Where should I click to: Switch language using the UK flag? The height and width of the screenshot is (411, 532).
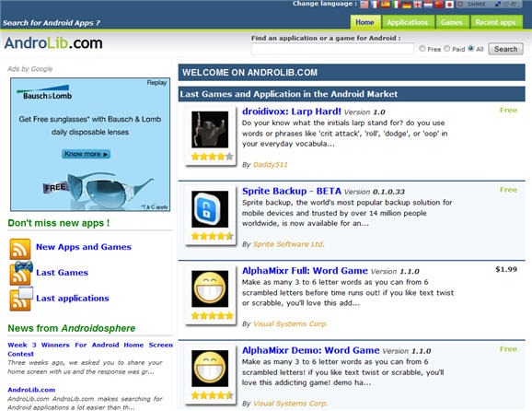point(417,4)
